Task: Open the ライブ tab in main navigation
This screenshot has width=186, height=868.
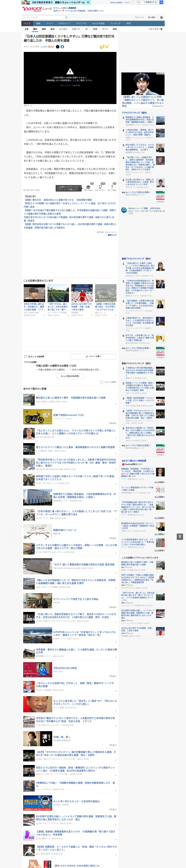Action: (49, 24)
